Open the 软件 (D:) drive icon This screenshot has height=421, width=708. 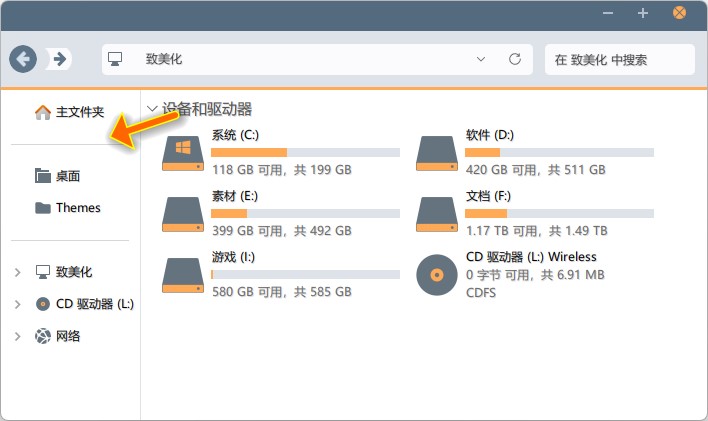pyautogui.click(x=437, y=152)
